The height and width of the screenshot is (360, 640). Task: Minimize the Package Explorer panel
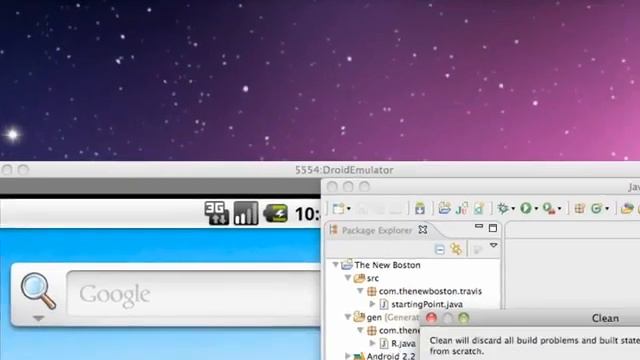479,226
